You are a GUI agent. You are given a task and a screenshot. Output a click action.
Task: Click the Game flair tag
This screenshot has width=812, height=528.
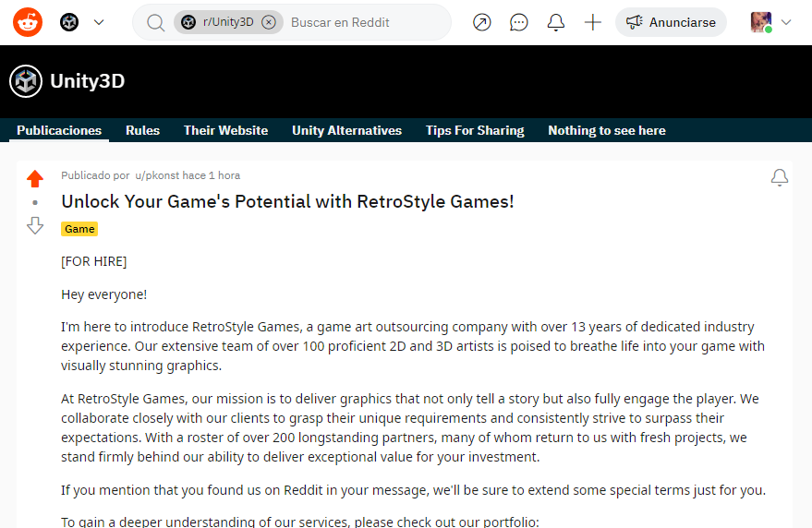click(x=79, y=229)
